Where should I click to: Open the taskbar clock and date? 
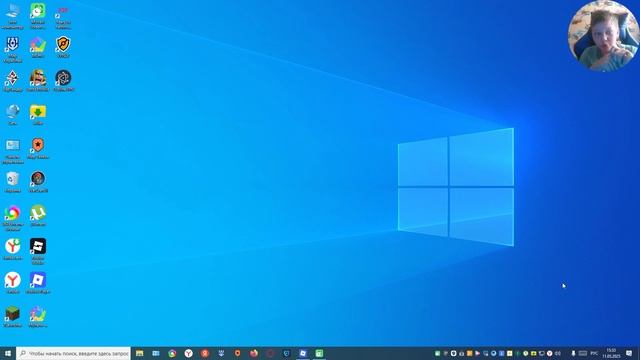coord(611,353)
